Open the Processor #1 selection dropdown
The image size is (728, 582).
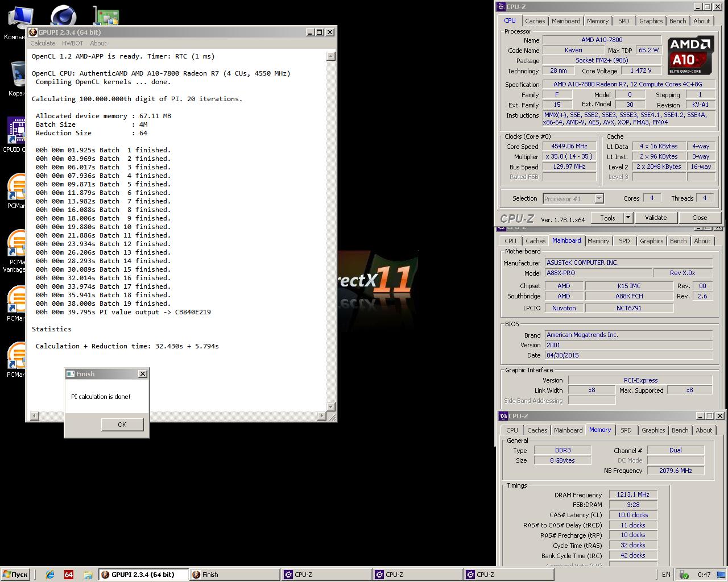[573, 198]
